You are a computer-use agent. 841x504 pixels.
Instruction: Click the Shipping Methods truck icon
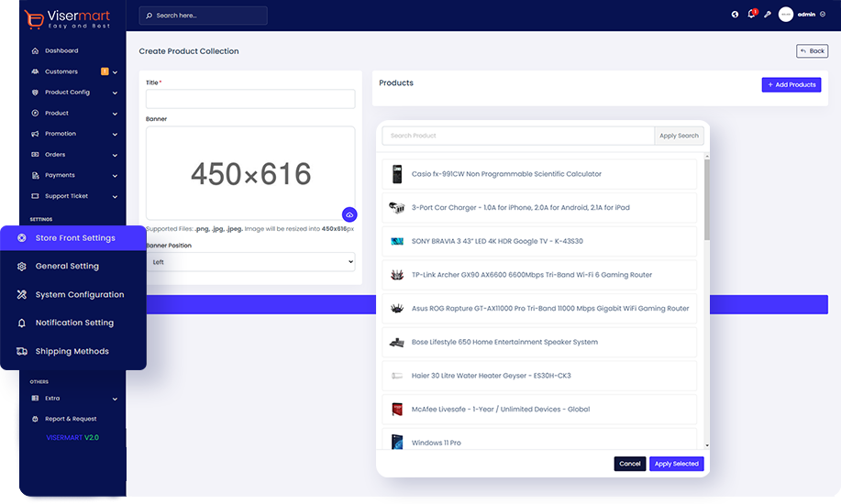coord(21,351)
